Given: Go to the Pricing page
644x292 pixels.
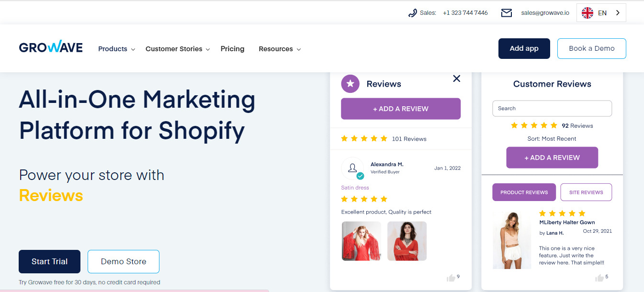Looking at the screenshot, I should 232,49.
